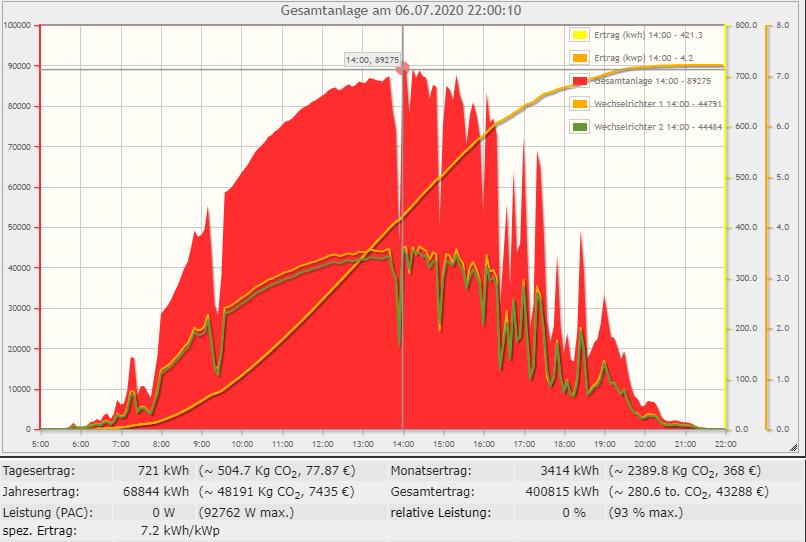Click the 8:00 label on time axis
The width and height of the screenshot is (806, 542).
(161, 442)
